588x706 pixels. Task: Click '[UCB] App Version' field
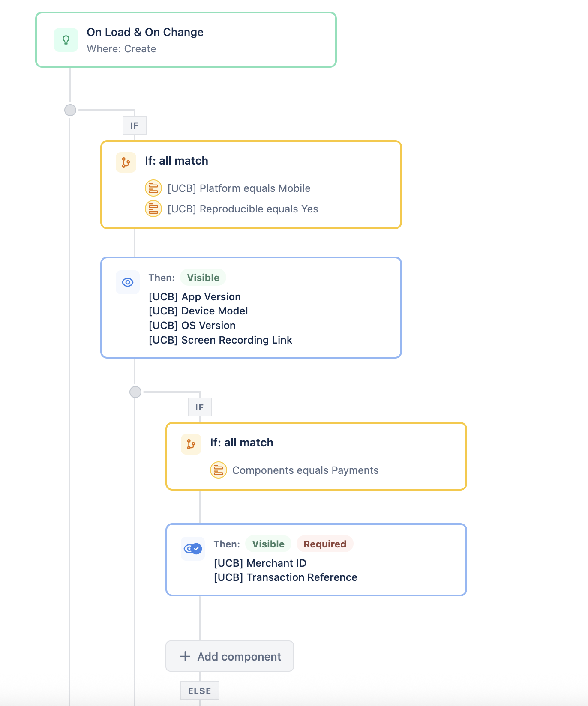pos(195,297)
